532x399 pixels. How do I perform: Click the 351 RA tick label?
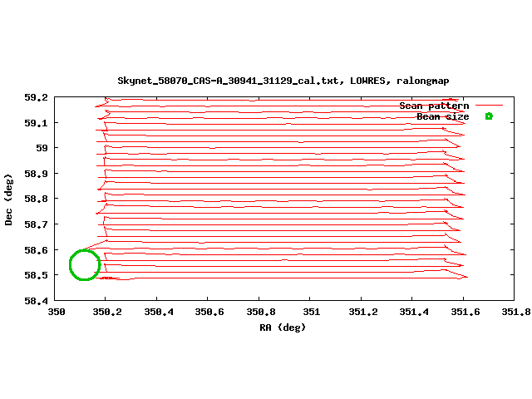click(x=311, y=312)
